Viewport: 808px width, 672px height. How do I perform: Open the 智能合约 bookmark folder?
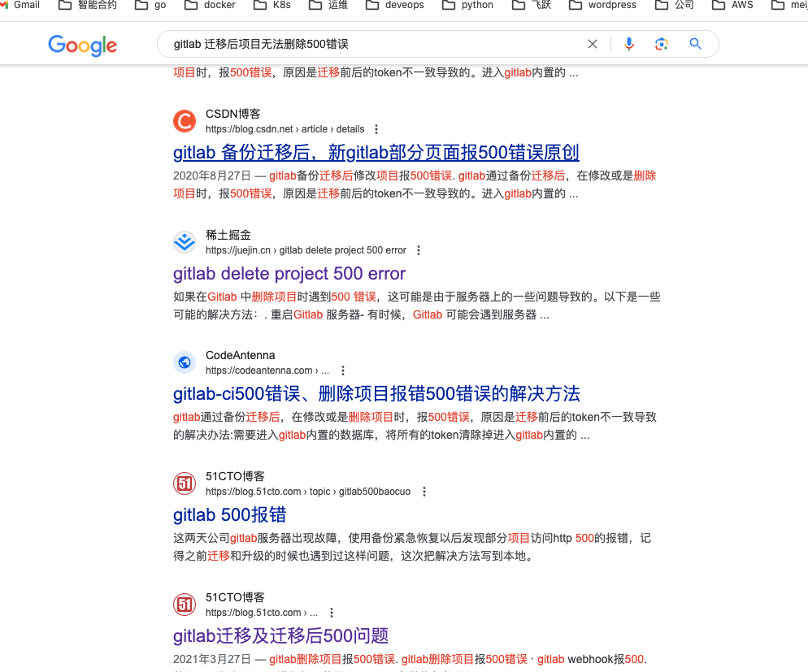pos(88,5)
